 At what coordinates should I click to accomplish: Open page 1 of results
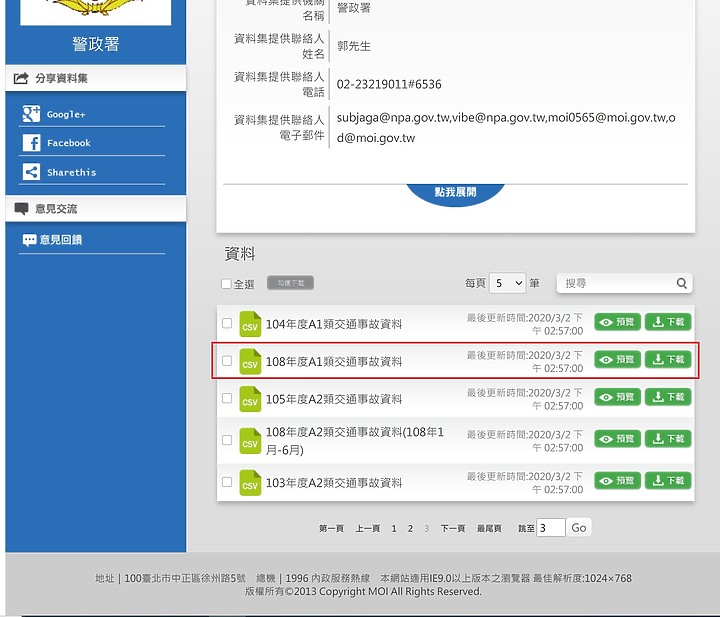(394, 528)
